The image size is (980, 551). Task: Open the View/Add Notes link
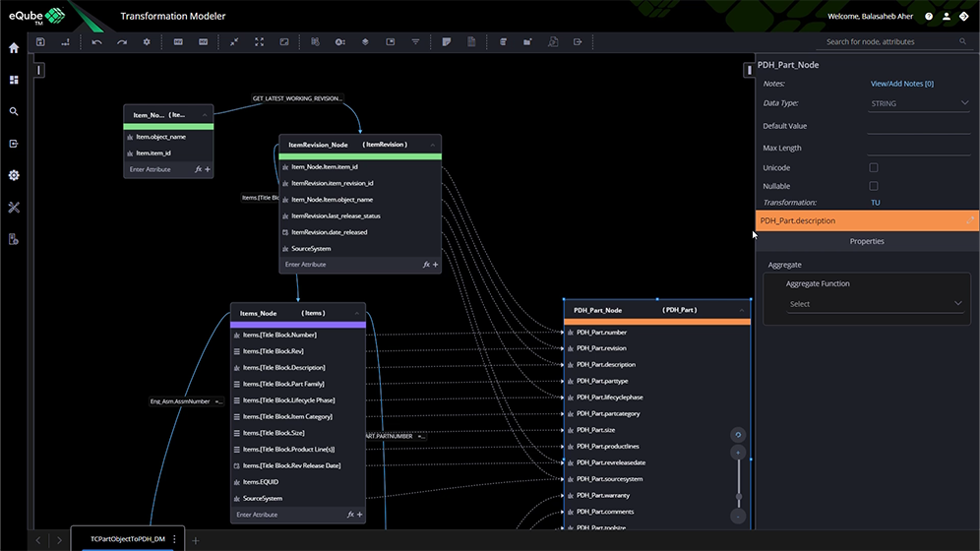coord(901,84)
